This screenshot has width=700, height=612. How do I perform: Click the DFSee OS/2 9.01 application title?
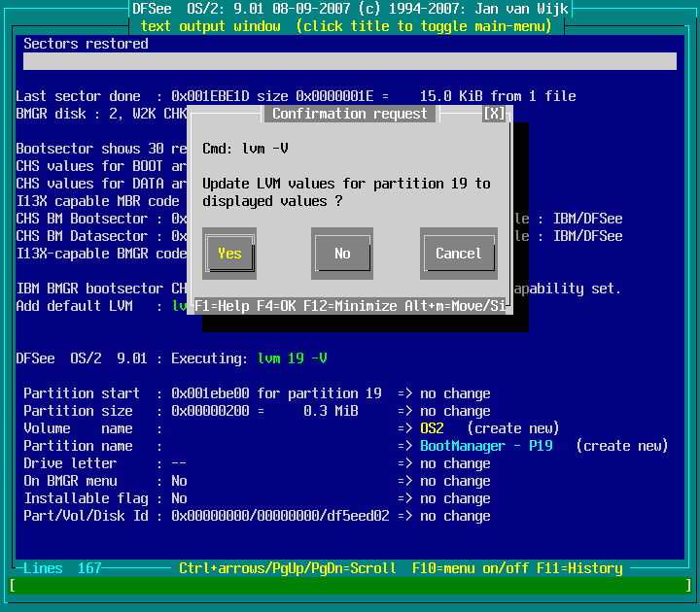(x=350, y=9)
